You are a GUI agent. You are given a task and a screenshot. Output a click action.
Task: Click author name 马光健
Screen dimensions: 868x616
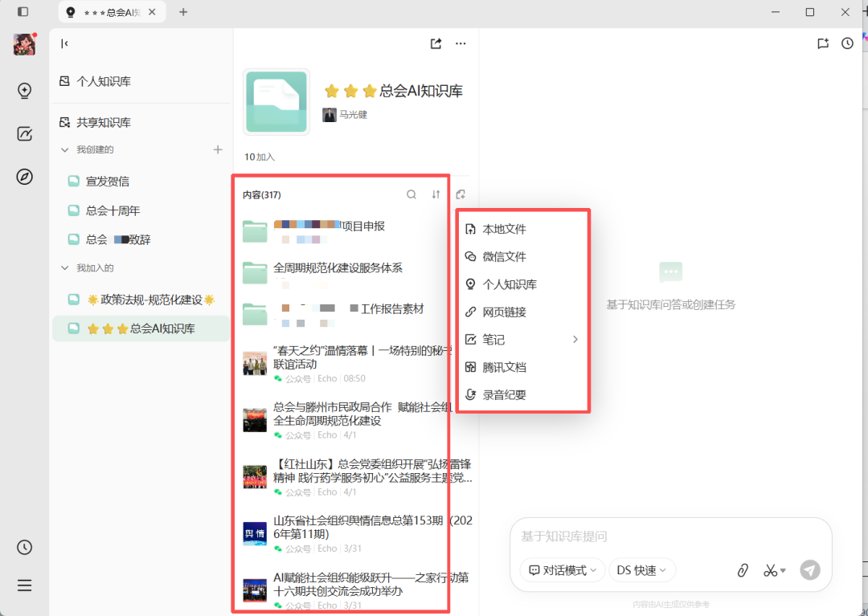point(353,115)
